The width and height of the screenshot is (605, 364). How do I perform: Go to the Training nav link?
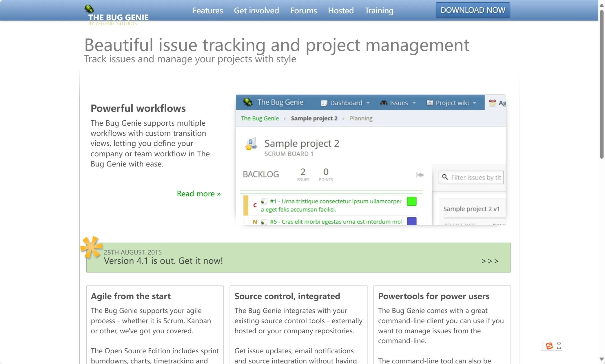pyautogui.click(x=379, y=10)
